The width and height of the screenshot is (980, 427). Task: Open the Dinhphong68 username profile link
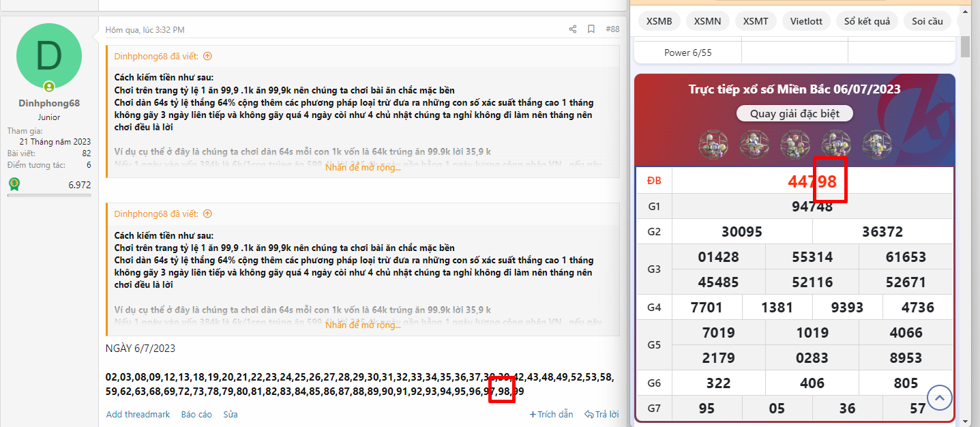(x=49, y=103)
